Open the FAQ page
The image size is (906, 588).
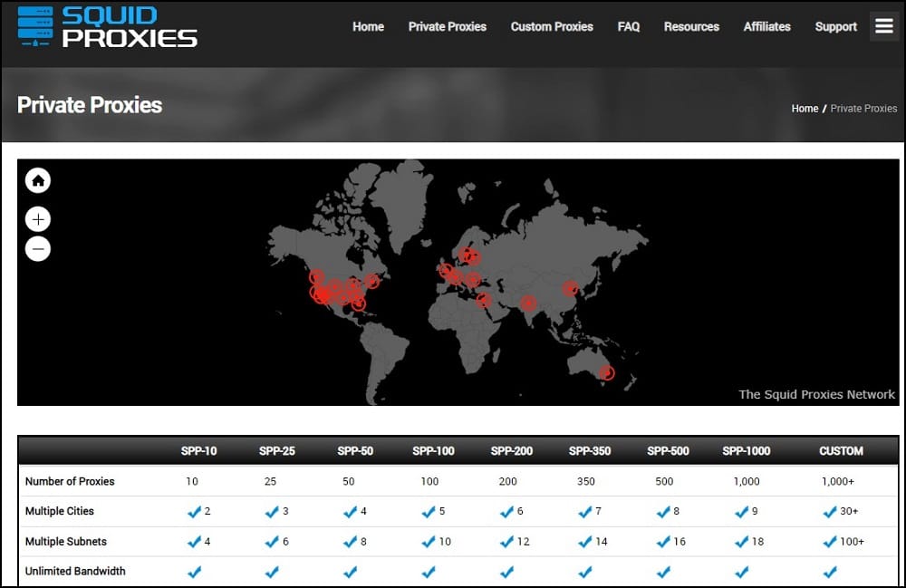[x=629, y=26]
